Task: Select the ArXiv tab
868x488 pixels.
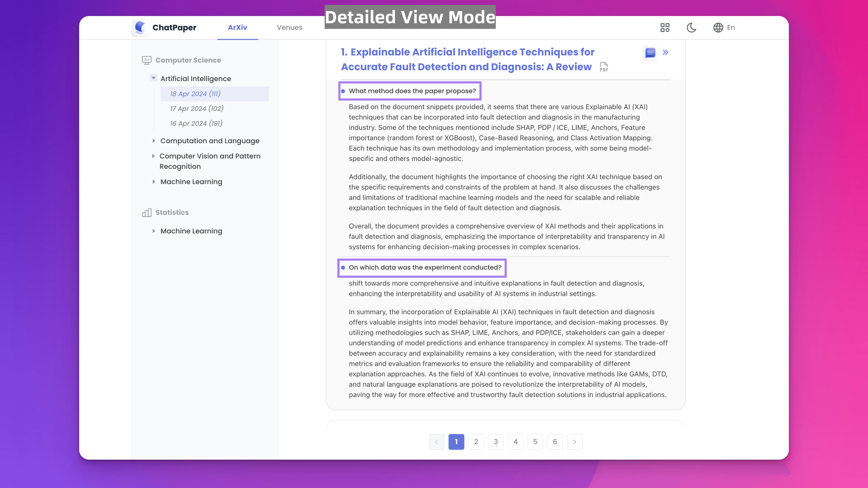Action: pos(237,27)
